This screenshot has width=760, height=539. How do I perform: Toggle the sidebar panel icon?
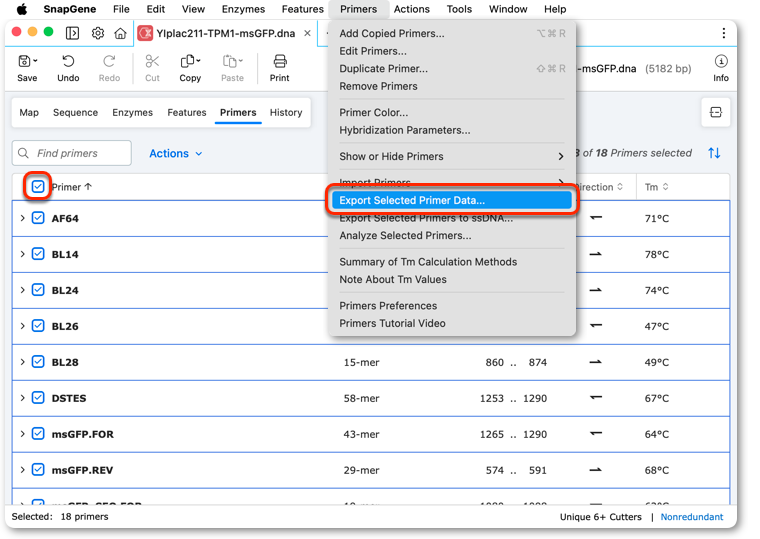pyautogui.click(x=72, y=33)
